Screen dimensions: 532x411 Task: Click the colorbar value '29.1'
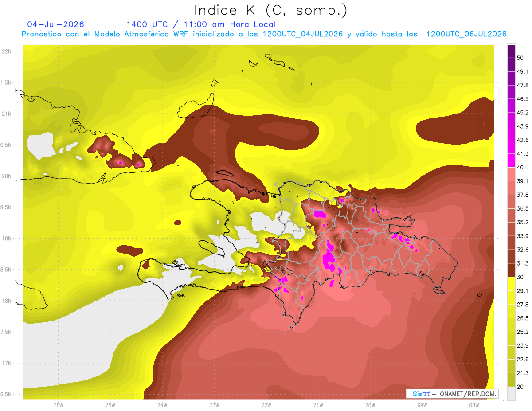click(x=522, y=291)
